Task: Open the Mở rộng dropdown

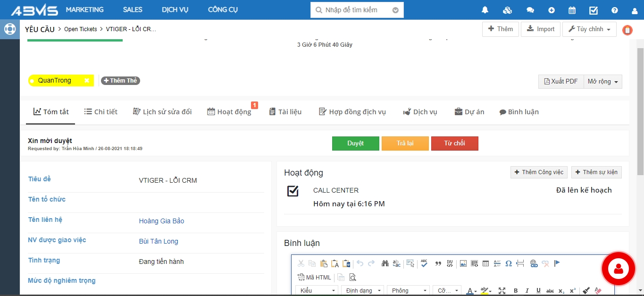Action: (602, 82)
